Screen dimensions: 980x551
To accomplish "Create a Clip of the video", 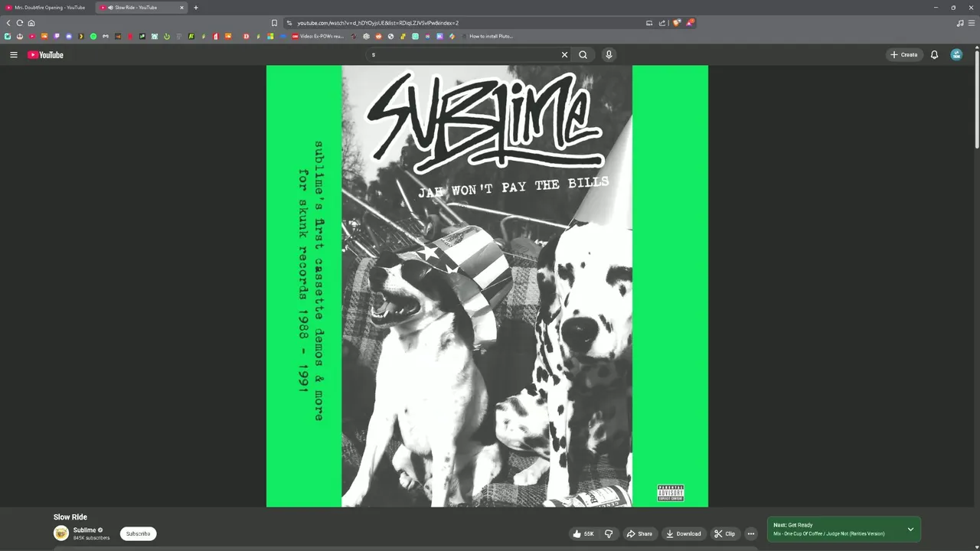I will click(x=724, y=533).
